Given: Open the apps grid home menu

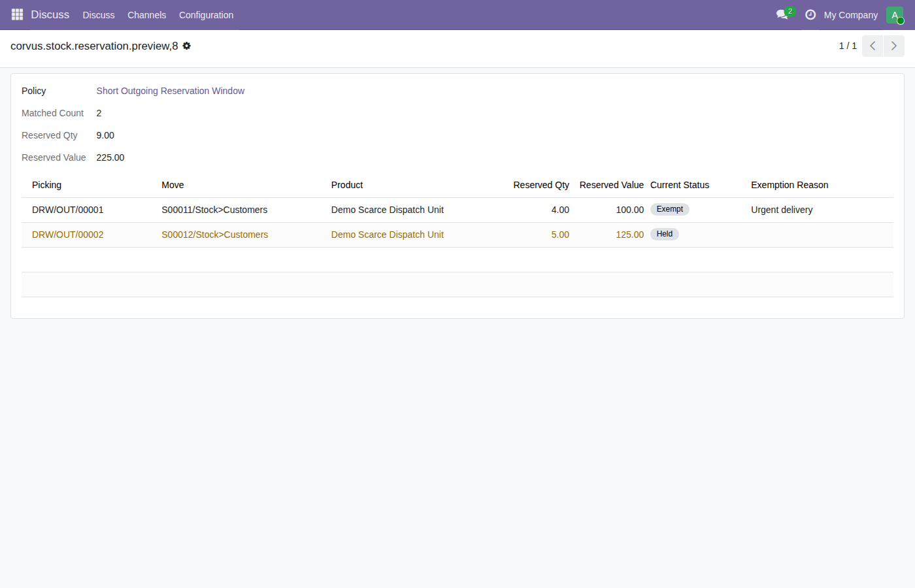Looking at the screenshot, I should 17,14.
